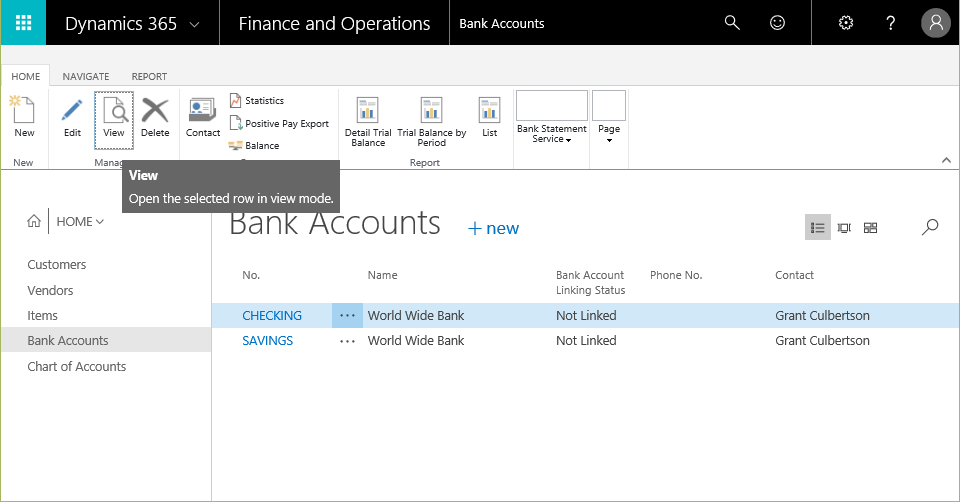
Task: Switch to the REPORT ribbon tab
Action: coord(149,77)
